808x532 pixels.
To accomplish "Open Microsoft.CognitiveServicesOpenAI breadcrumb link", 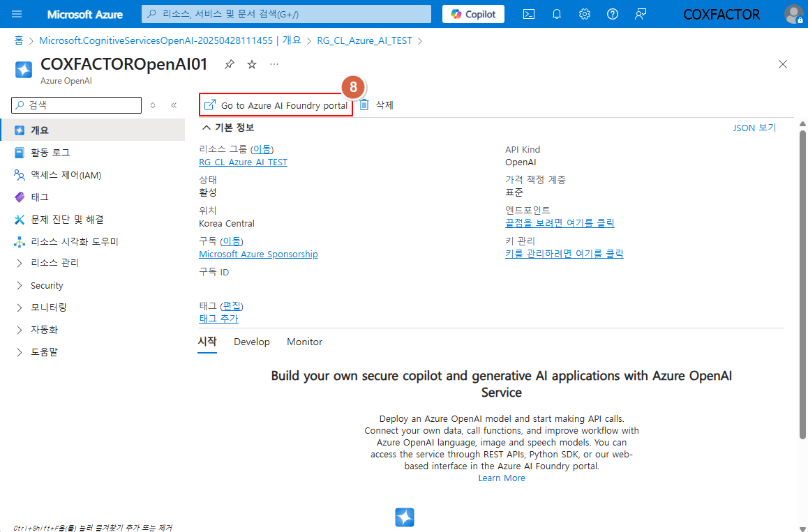I will [170, 40].
